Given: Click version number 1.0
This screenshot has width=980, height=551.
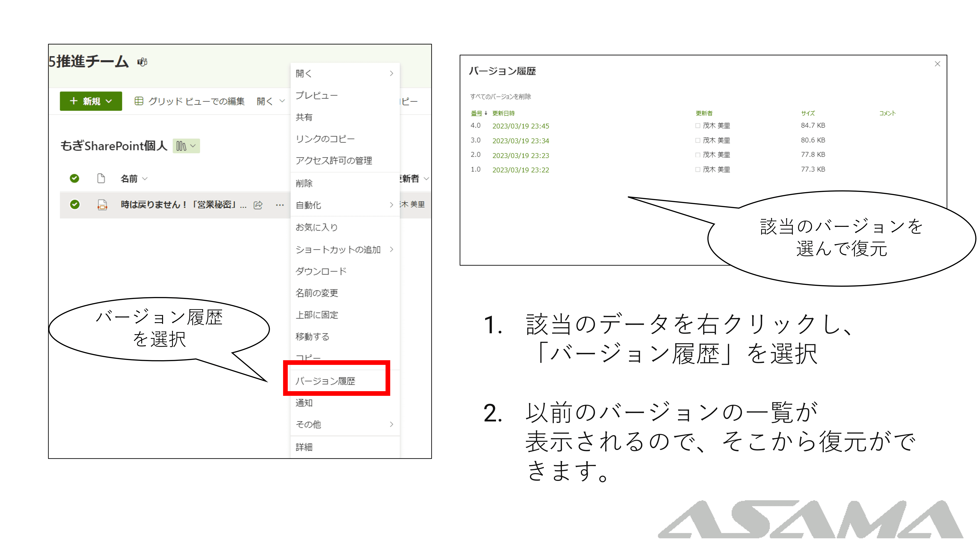Looking at the screenshot, I should 475,170.
